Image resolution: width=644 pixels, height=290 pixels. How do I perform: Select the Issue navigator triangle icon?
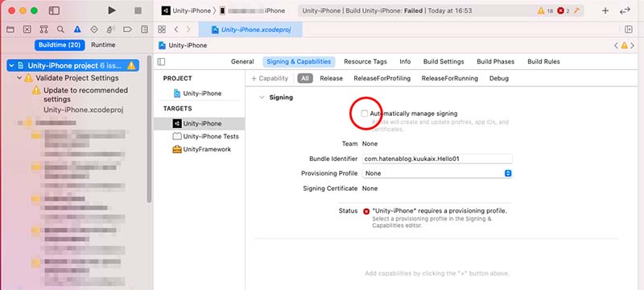[77, 29]
